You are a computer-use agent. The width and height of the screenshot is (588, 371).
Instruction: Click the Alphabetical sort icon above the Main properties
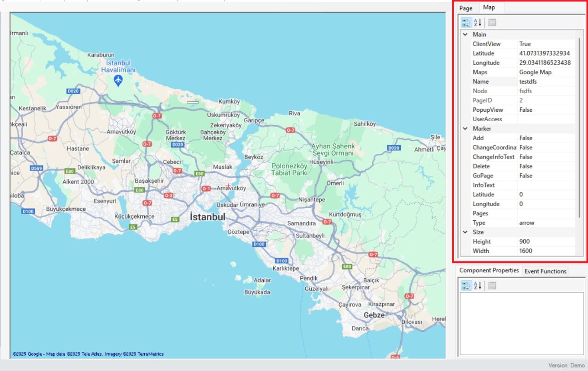478,22
